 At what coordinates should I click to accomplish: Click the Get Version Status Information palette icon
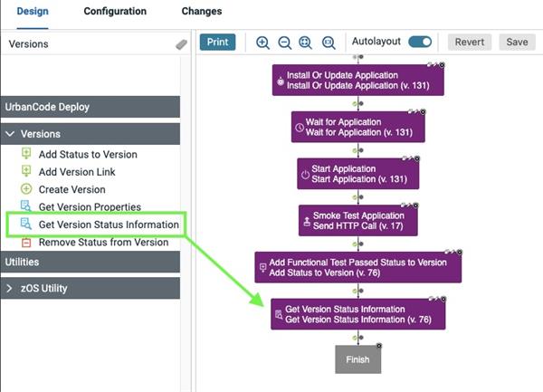[26, 224]
